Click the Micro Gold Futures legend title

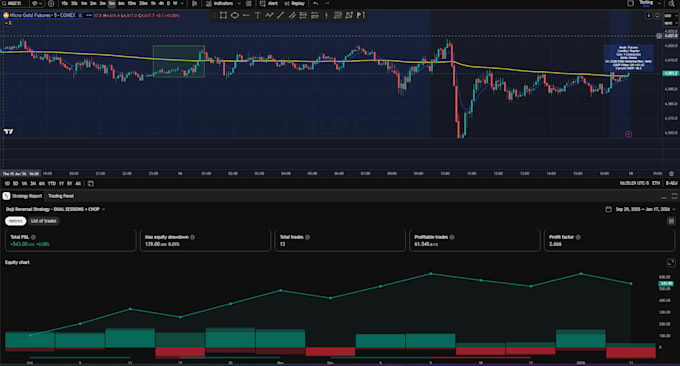pos(42,15)
